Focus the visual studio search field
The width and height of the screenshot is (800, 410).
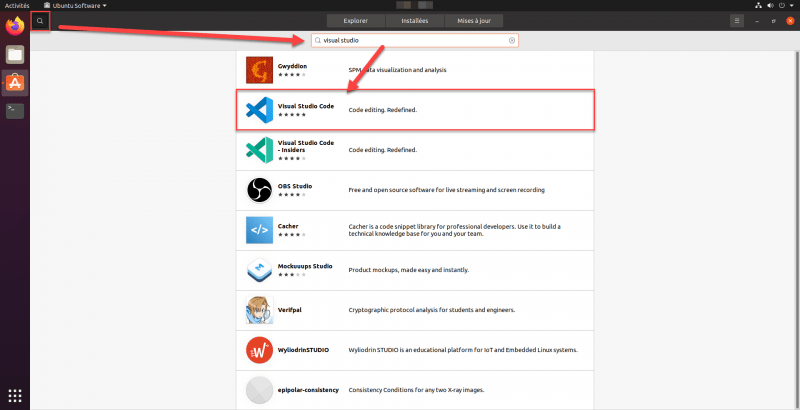pyautogui.click(x=414, y=40)
